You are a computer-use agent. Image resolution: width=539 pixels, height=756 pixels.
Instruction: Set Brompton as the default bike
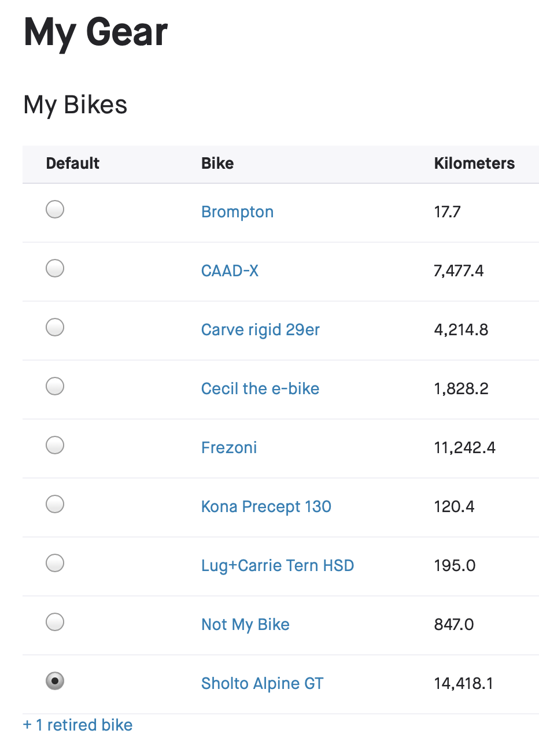[55, 209]
